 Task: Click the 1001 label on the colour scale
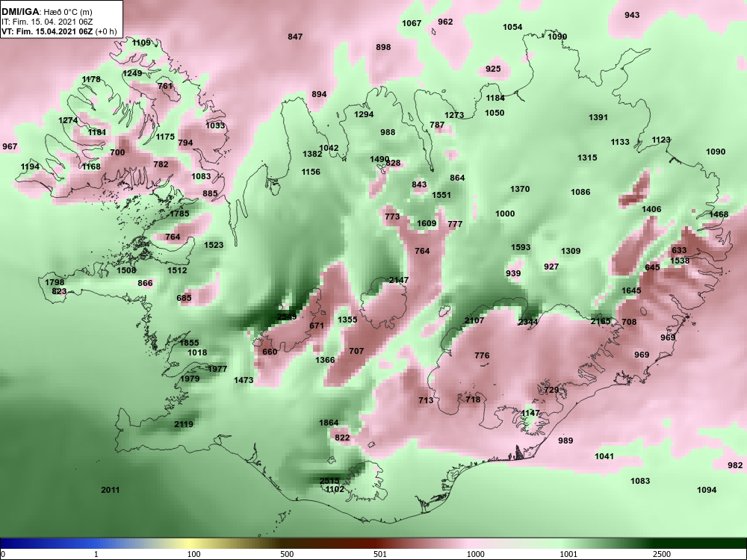(x=568, y=554)
